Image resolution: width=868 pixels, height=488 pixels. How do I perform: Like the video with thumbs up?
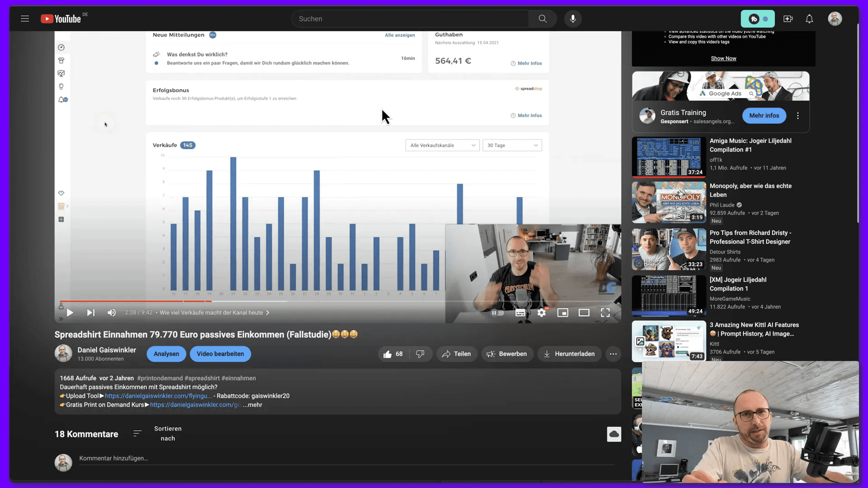[393, 354]
